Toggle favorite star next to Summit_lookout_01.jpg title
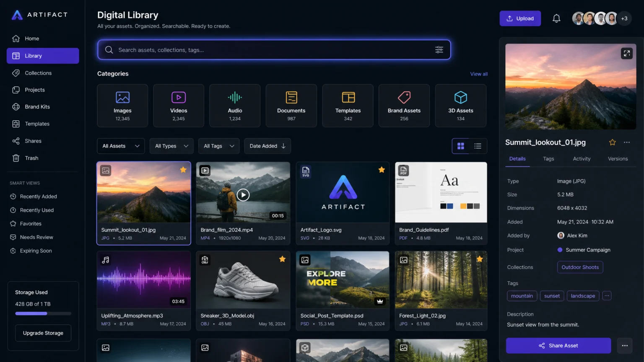The height and width of the screenshot is (362, 644). (612, 142)
